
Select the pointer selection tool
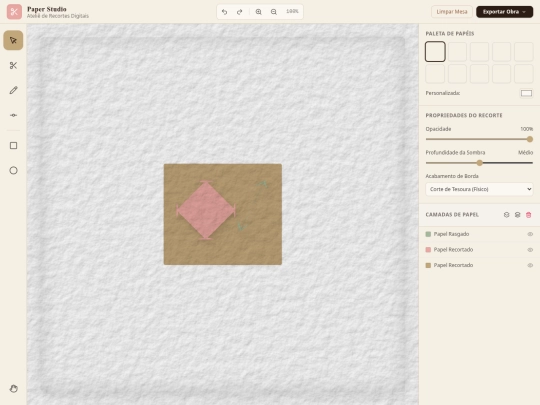tap(13, 40)
